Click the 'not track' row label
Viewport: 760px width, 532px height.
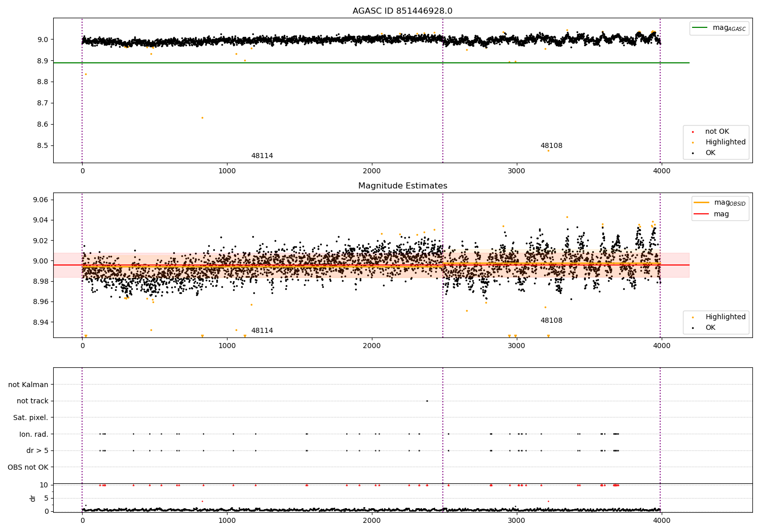coord(32,401)
